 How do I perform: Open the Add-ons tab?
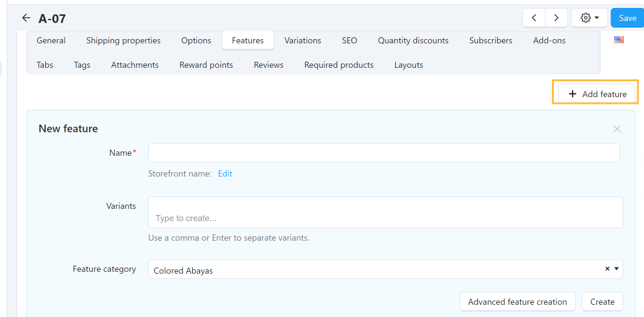click(x=549, y=40)
